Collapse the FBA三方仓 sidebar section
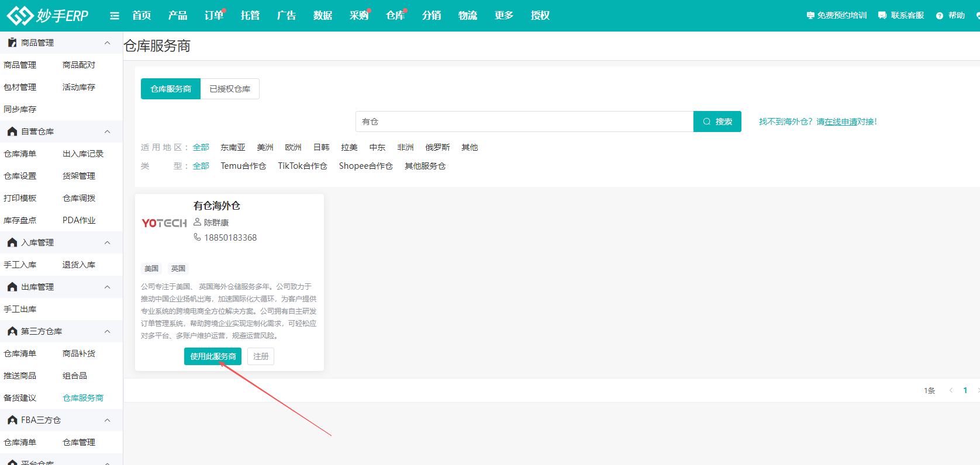Screen dimensions: 980x465 (107, 420)
